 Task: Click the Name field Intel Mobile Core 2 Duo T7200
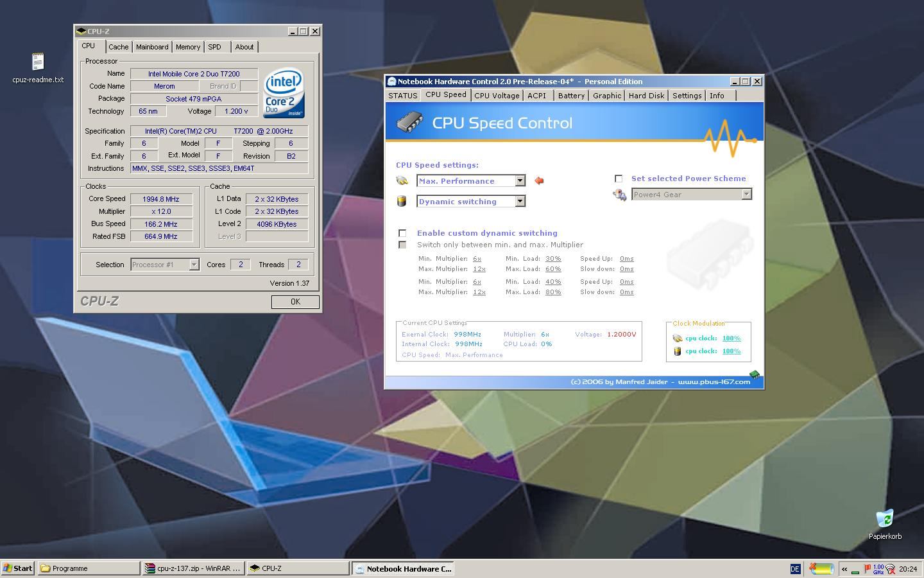click(x=194, y=74)
